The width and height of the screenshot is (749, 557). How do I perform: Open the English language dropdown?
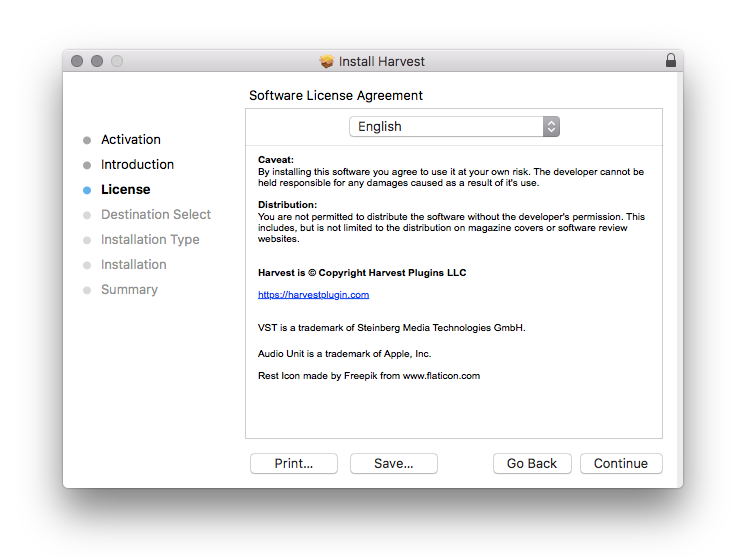[454, 127]
